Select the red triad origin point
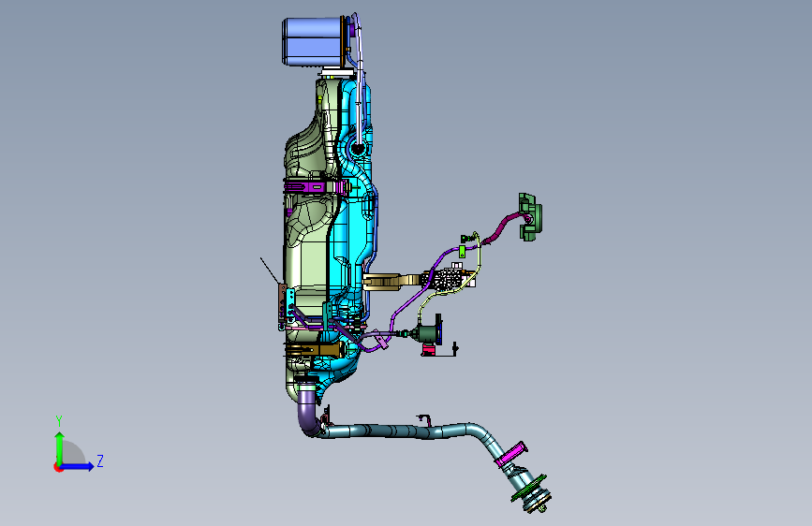This screenshot has height=526, width=812. tap(58, 467)
